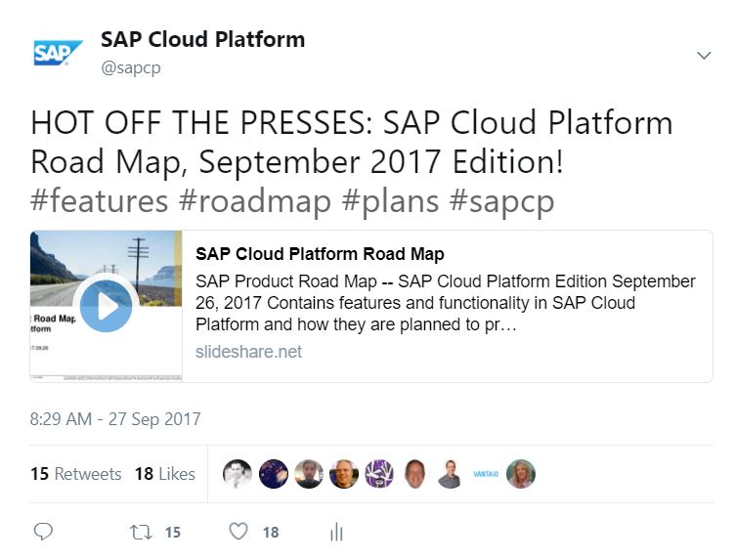Image resolution: width=736 pixels, height=560 pixels.
Task: View the 18 Likes list
Action: tap(165, 474)
